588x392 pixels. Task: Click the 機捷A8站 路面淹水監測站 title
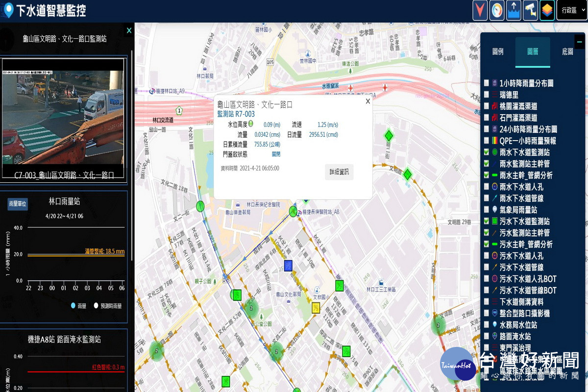(65, 339)
